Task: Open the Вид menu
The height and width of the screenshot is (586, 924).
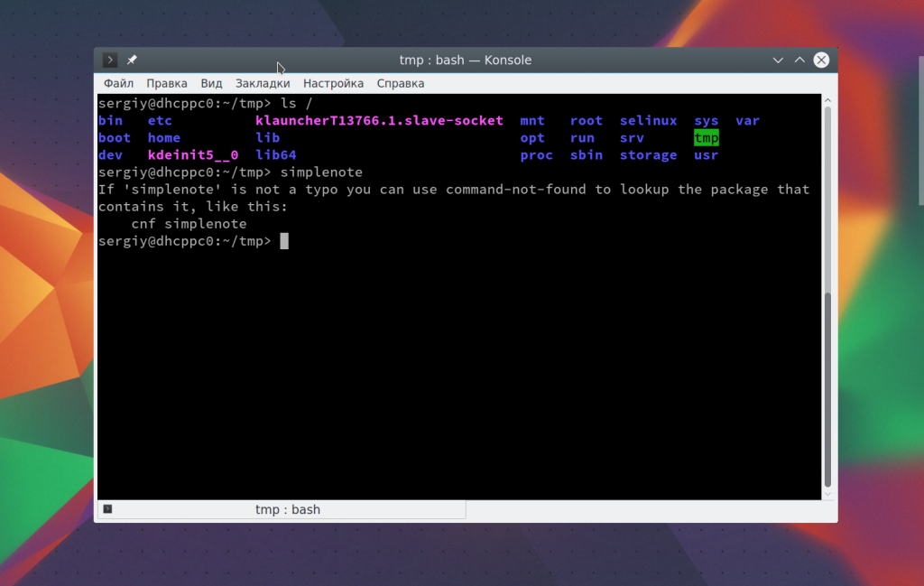Action: click(x=211, y=83)
